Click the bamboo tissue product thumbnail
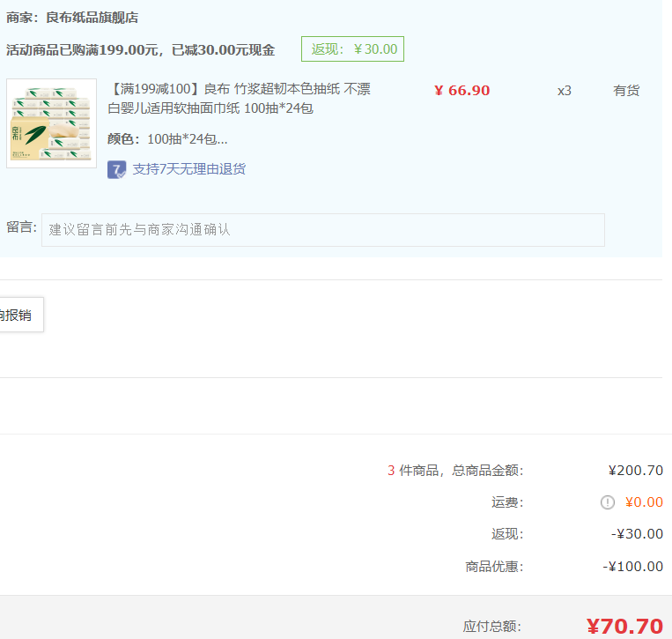The height and width of the screenshot is (639, 672). coord(51,123)
